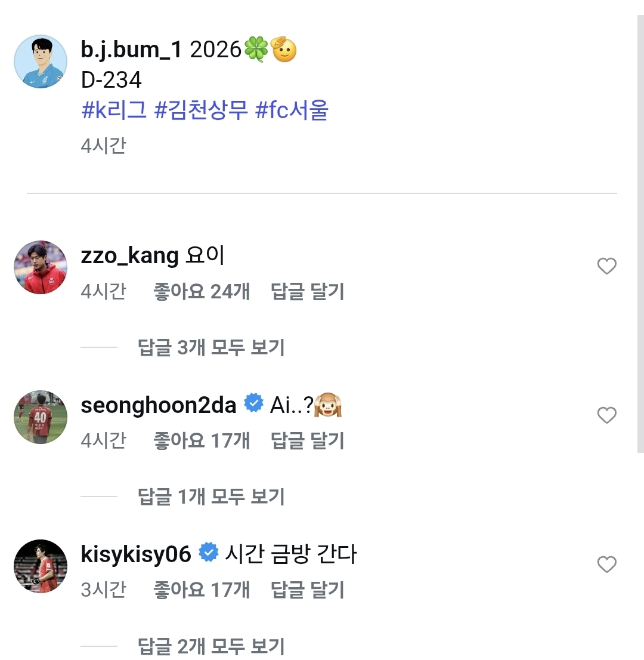Open the #김천상무 hashtag
Screen dimensions: 644x660
[x=201, y=110]
